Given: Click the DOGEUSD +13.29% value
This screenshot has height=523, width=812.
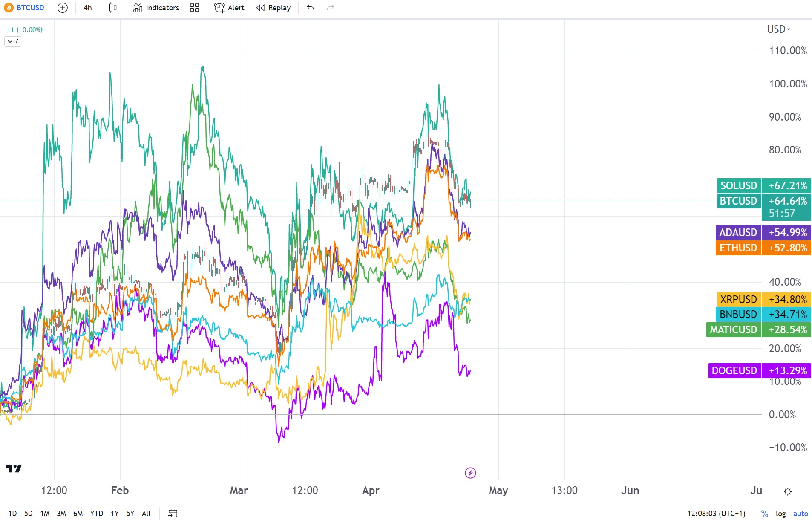Looking at the screenshot, I should click(787, 370).
